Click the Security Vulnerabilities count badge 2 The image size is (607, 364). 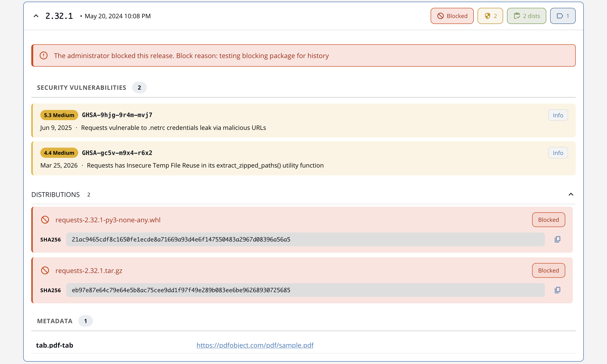139,88
